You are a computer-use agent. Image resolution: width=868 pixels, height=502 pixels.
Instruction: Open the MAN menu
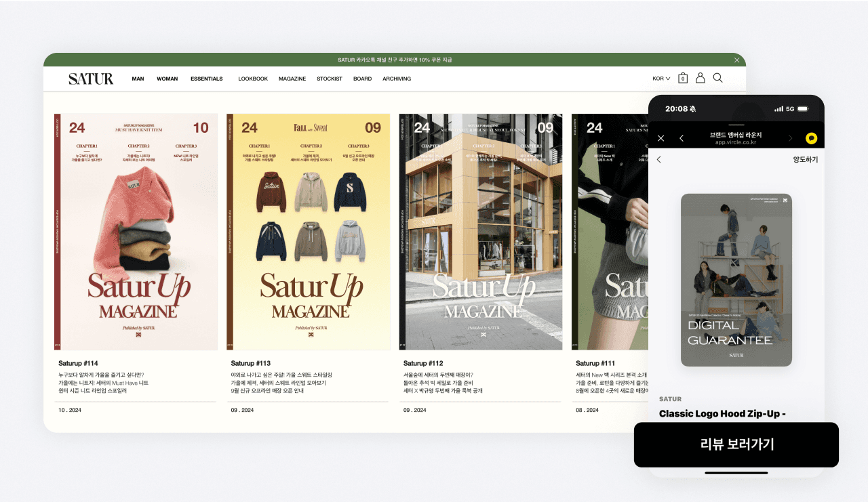[138, 79]
